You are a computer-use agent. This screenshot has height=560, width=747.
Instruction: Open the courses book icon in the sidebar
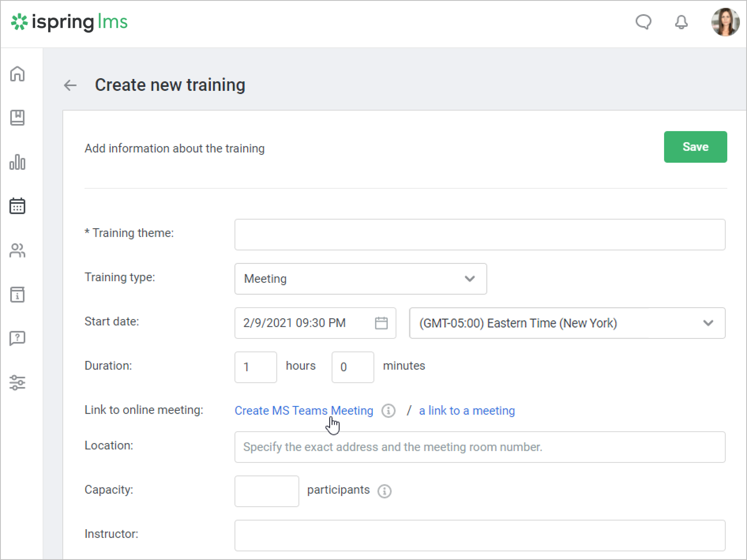17,118
